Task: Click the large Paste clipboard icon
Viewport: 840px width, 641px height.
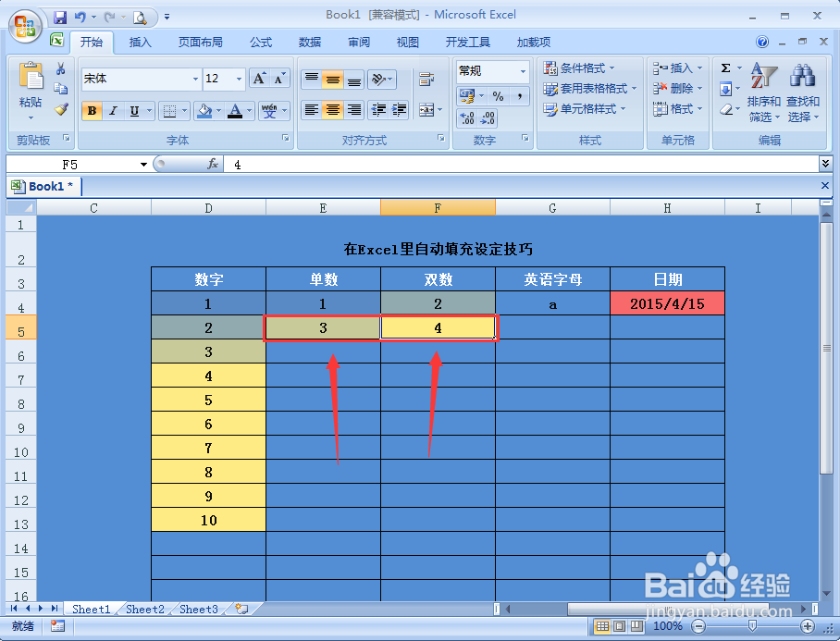Action: (x=31, y=76)
